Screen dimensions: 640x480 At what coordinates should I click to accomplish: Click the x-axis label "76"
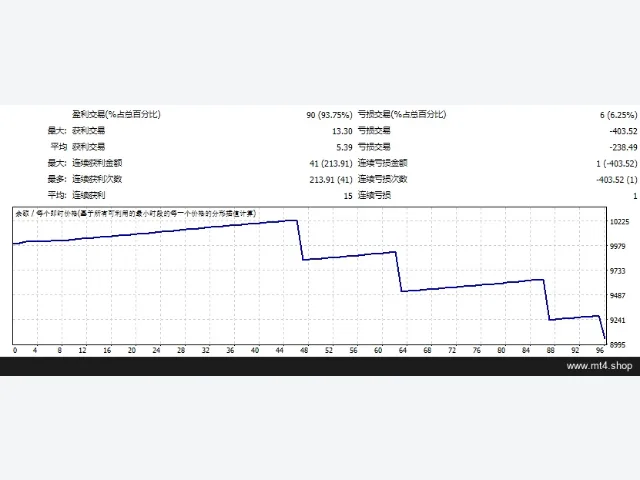pos(477,350)
